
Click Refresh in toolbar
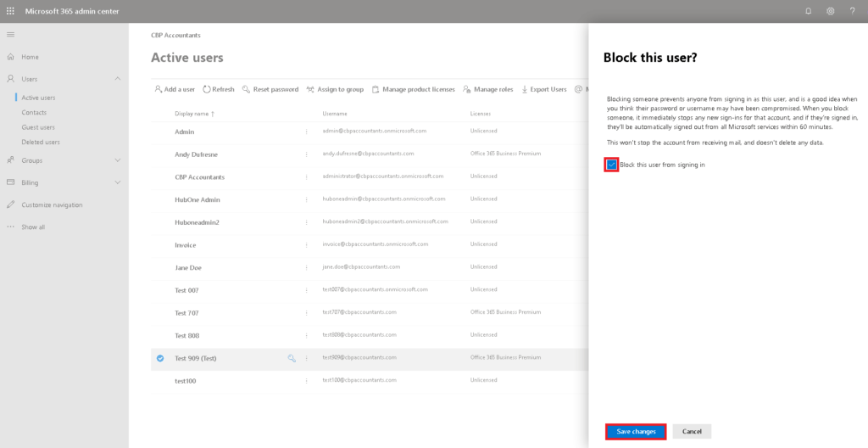point(218,89)
